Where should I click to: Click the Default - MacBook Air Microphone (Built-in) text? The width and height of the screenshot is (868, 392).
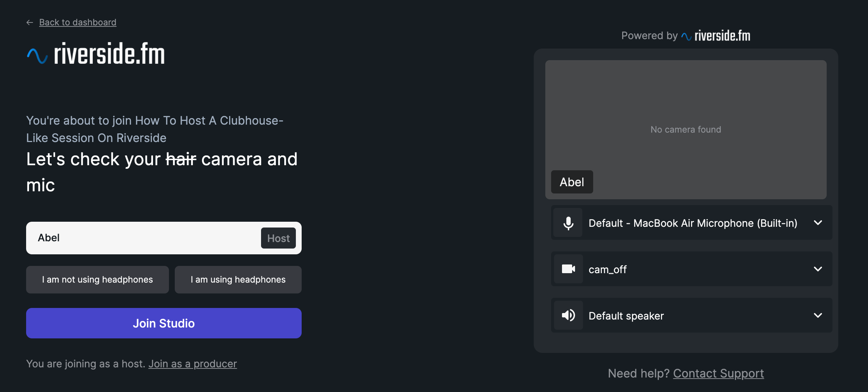coord(693,223)
